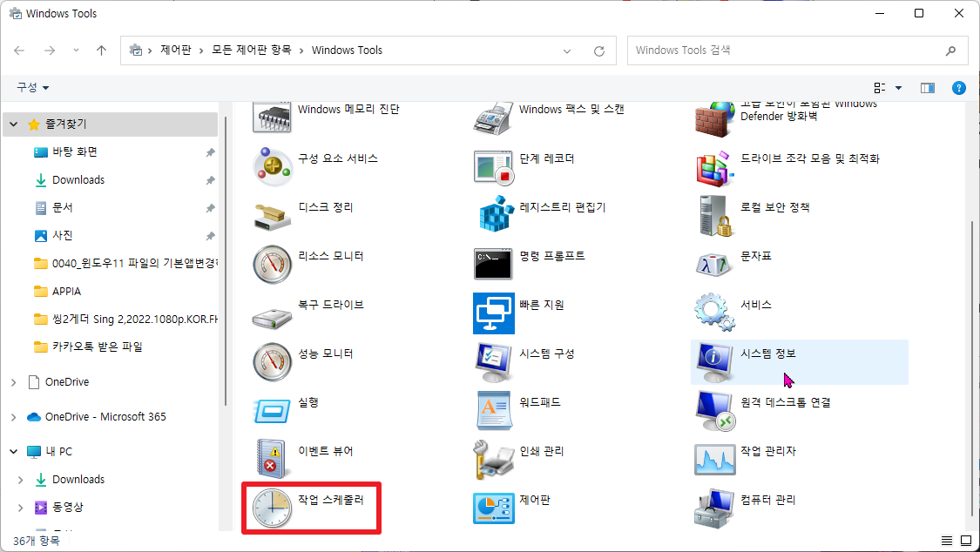This screenshot has width=980, height=552.
Task: Open 성능 모니터 gauge icon
Action: [272, 361]
